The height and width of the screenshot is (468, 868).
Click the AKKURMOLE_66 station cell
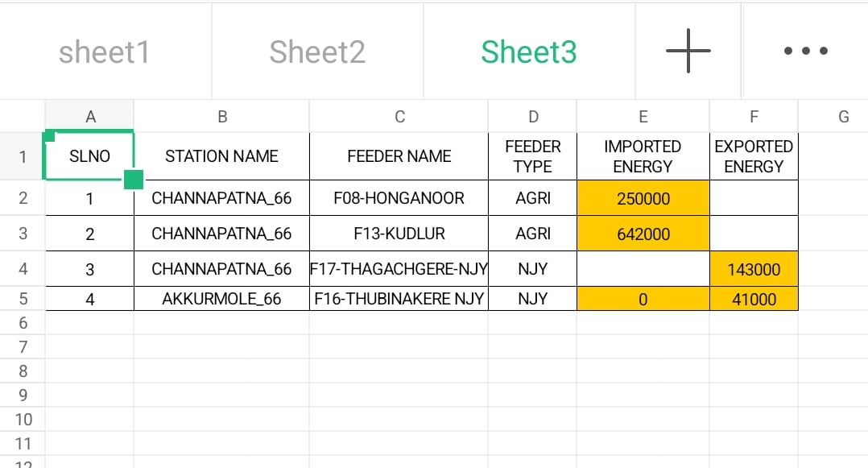(221, 299)
